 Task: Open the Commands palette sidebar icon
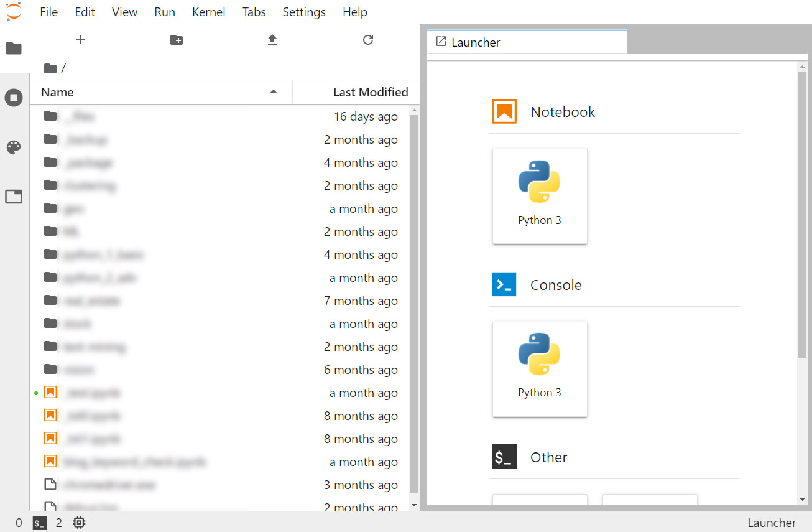14,147
